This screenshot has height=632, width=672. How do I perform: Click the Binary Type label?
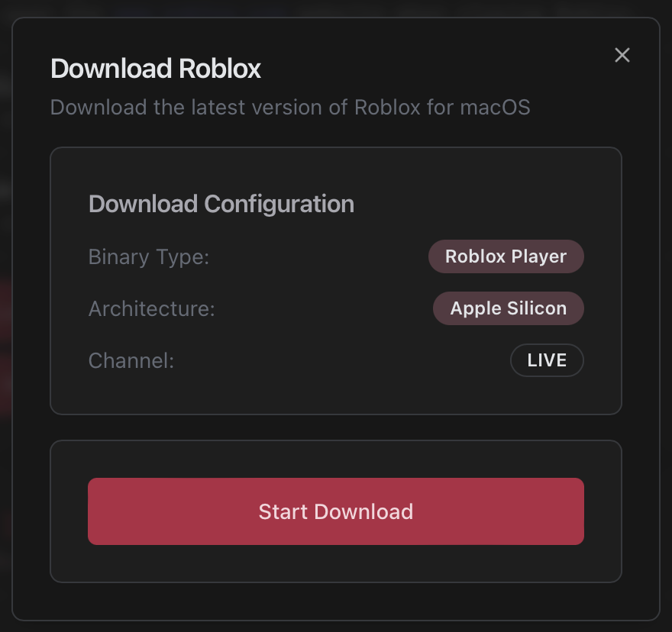click(x=148, y=257)
